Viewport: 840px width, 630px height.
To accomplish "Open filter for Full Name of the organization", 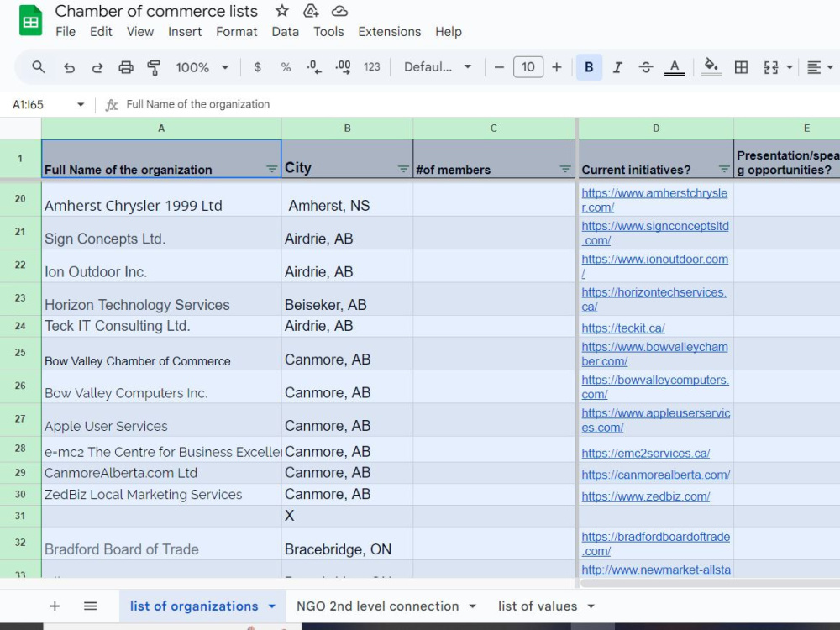I will [x=271, y=169].
